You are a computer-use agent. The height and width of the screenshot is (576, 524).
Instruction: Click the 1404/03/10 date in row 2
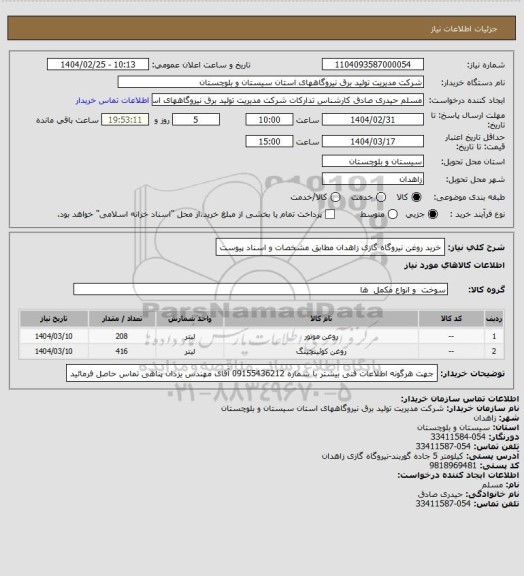coord(54,351)
